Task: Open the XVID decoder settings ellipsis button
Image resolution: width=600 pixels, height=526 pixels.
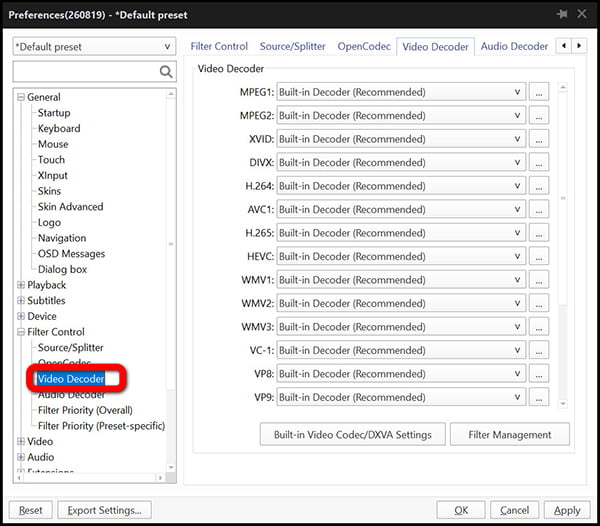Action: [x=539, y=139]
